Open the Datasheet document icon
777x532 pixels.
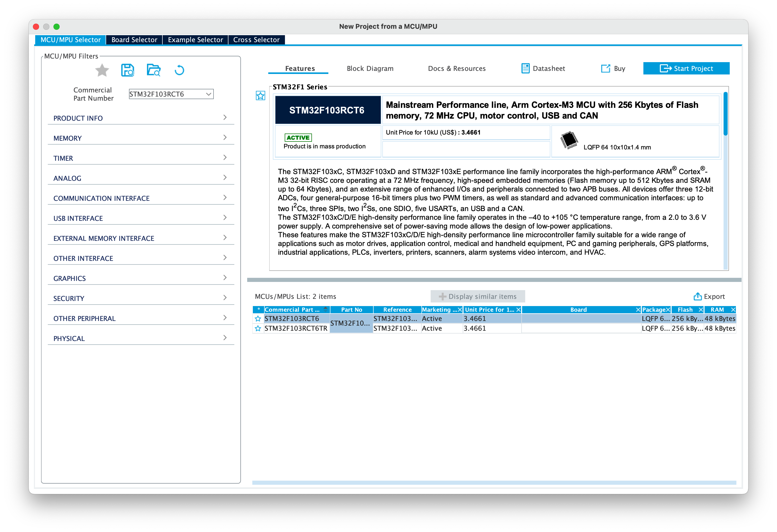(525, 69)
